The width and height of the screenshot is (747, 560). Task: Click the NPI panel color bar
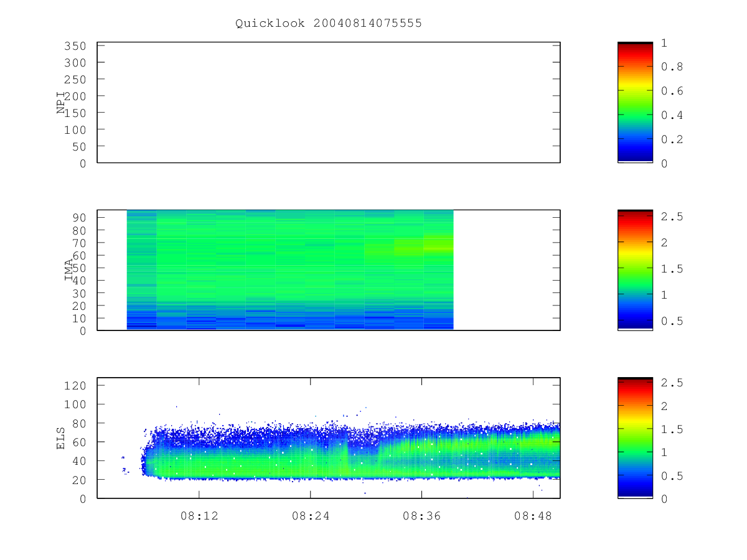point(635,103)
